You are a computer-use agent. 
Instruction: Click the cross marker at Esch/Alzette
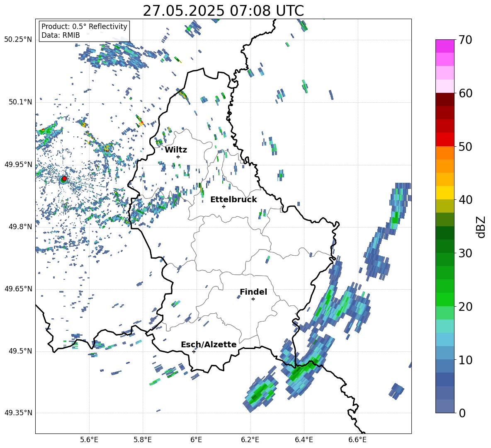pyautogui.click(x=194, y=351)
